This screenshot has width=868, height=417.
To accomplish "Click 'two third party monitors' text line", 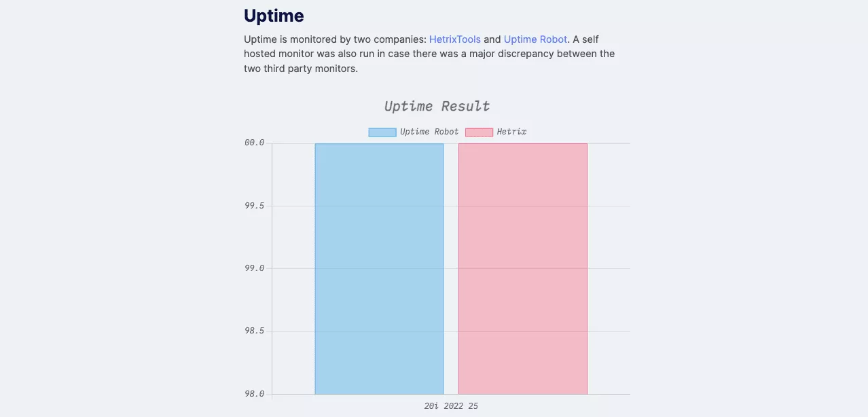I will [x=301, y=69].
